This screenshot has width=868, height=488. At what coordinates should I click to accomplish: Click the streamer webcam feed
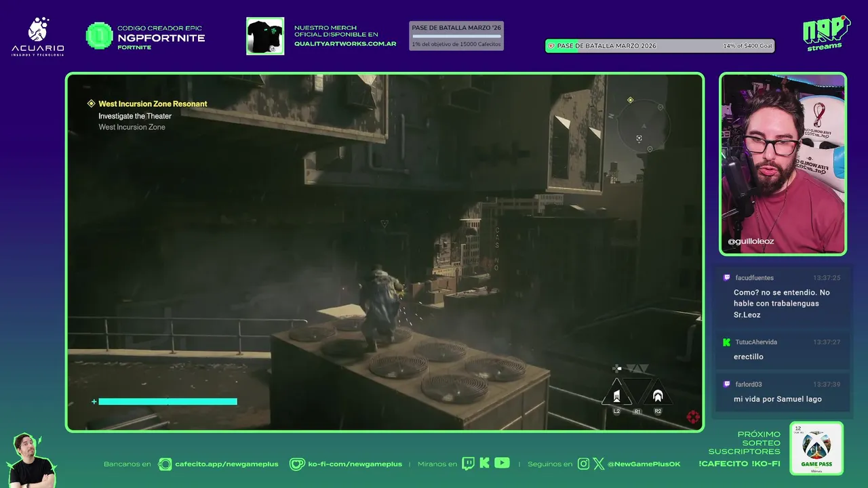[783, 164]
